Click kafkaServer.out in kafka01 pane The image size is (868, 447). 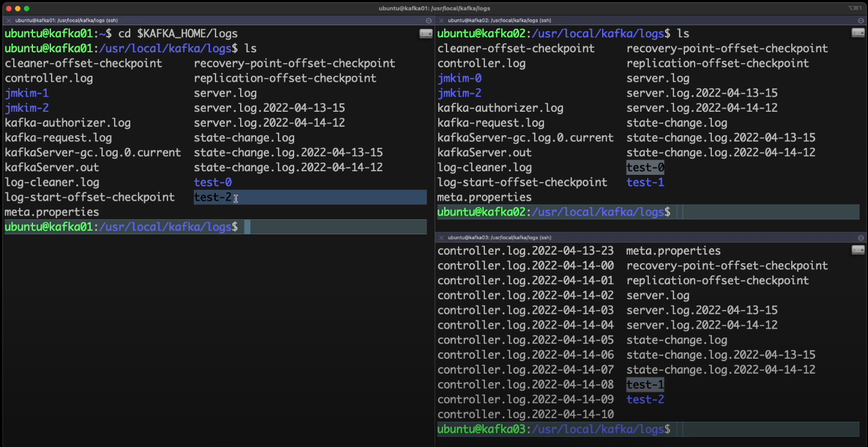[x=52, y=167]
